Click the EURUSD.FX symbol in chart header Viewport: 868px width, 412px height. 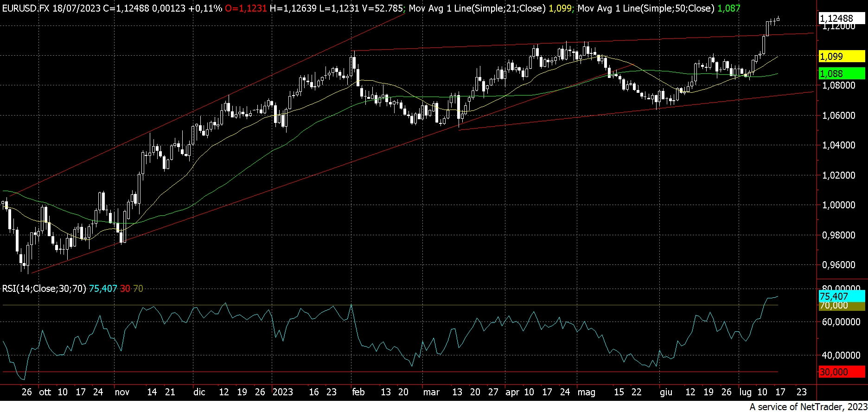tap(25, 8)
